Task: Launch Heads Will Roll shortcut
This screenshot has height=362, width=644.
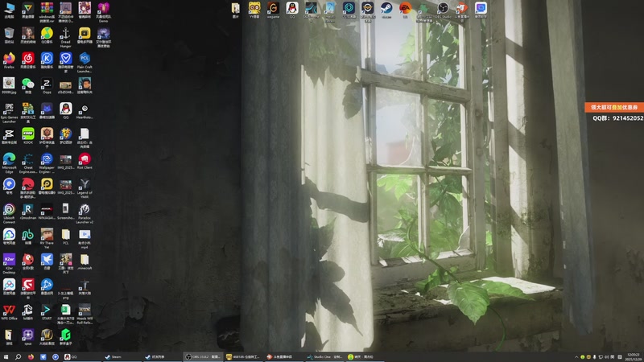Action: tap(85, 314)
